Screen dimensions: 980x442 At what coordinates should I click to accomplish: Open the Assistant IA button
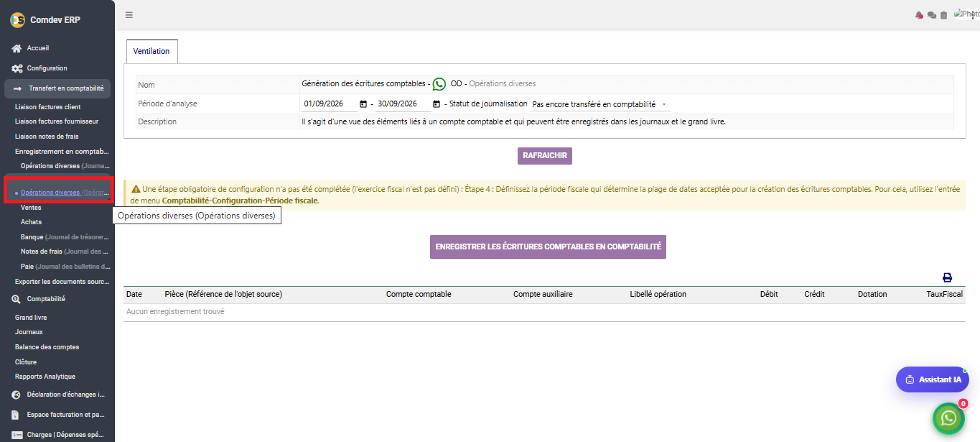[x=932, y=379]
